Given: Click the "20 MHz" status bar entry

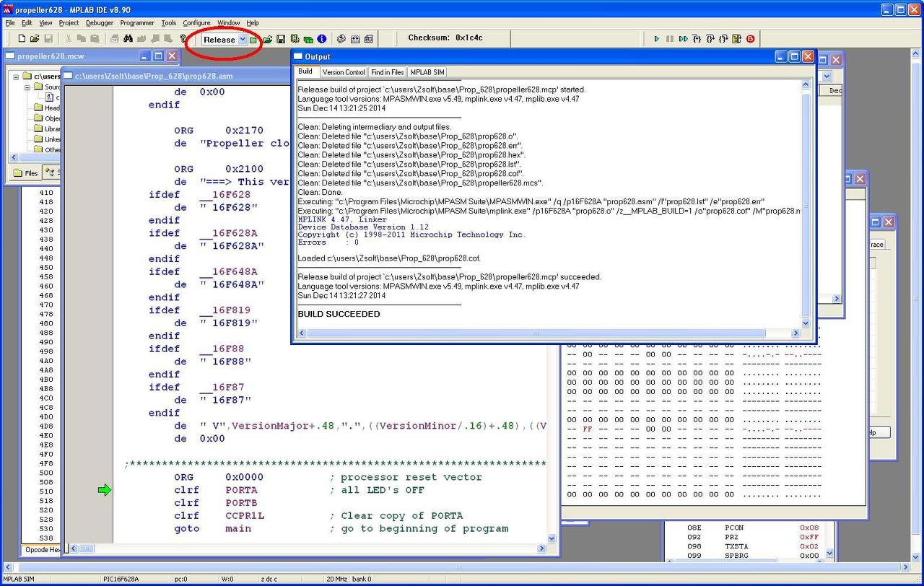Looking at the screenshot, I should [337, 579].
